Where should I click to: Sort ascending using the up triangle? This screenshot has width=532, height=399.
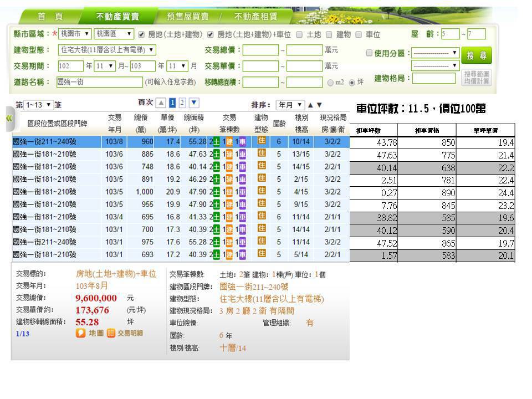pos(310,105)
